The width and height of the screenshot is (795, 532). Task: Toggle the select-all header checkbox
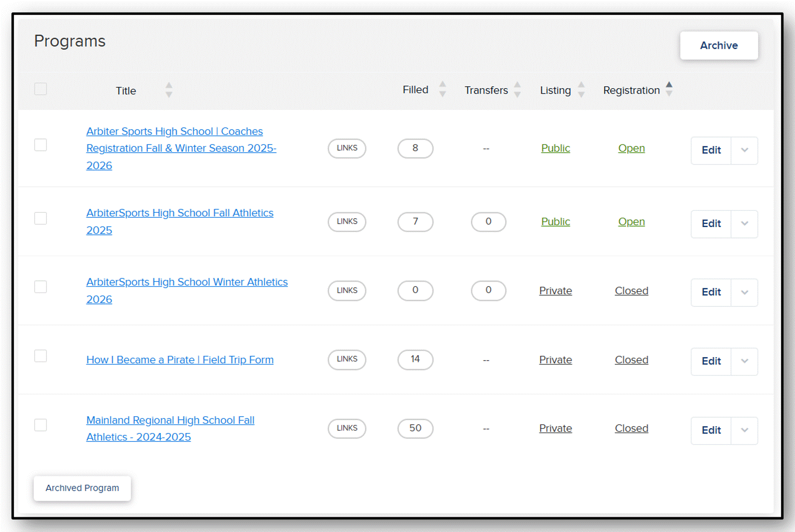coord(40,89)
